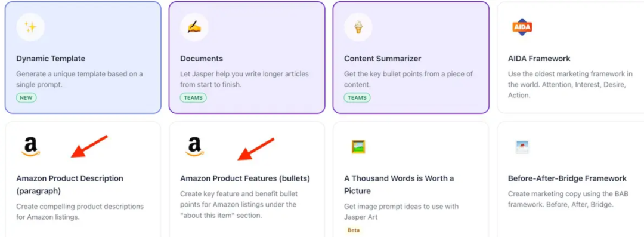Select the Before-After-Bridge Framework title
The height and width of the screenshot is (237, 644).
coord(567,178)
